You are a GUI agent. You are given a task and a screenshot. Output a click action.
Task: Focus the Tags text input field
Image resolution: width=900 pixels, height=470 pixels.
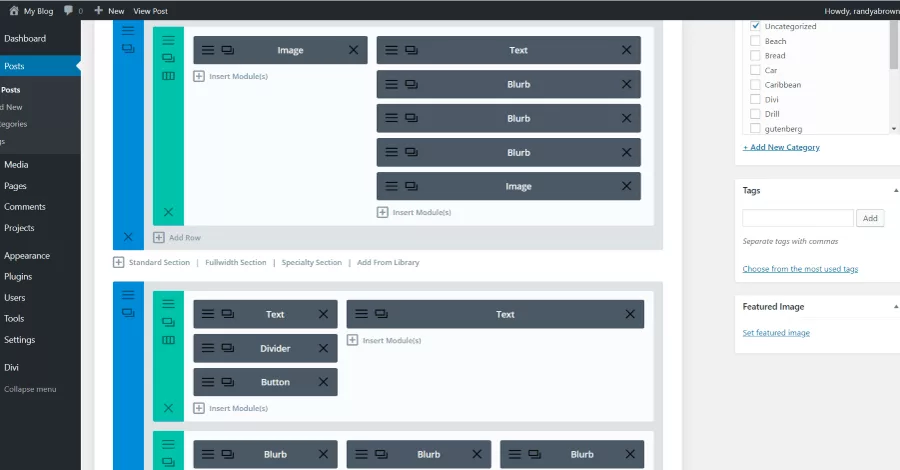point(798,218)
